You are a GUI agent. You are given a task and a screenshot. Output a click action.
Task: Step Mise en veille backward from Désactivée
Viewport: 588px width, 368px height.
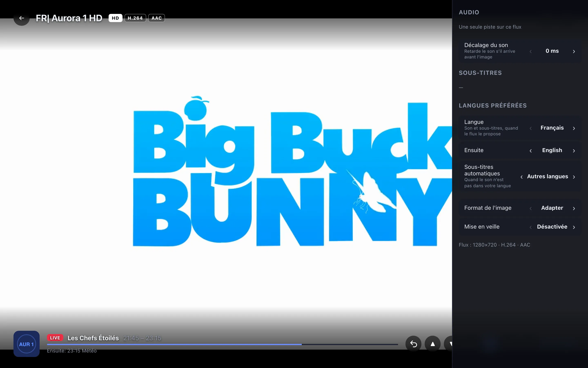[x=531, y=227]
